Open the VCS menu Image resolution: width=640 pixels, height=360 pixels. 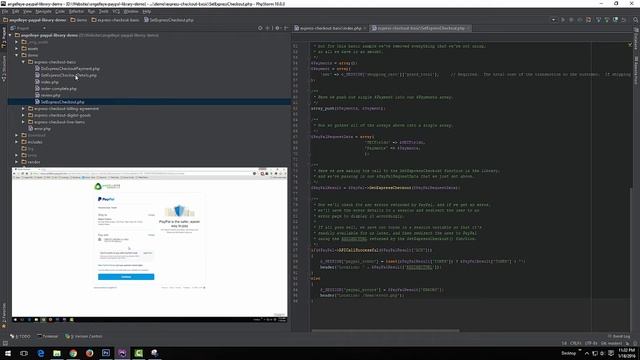coord(116,11)
